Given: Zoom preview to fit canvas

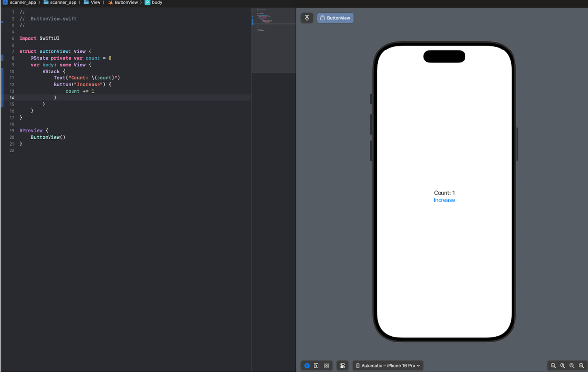Looking at the screenshot, I should coord(572,366).
